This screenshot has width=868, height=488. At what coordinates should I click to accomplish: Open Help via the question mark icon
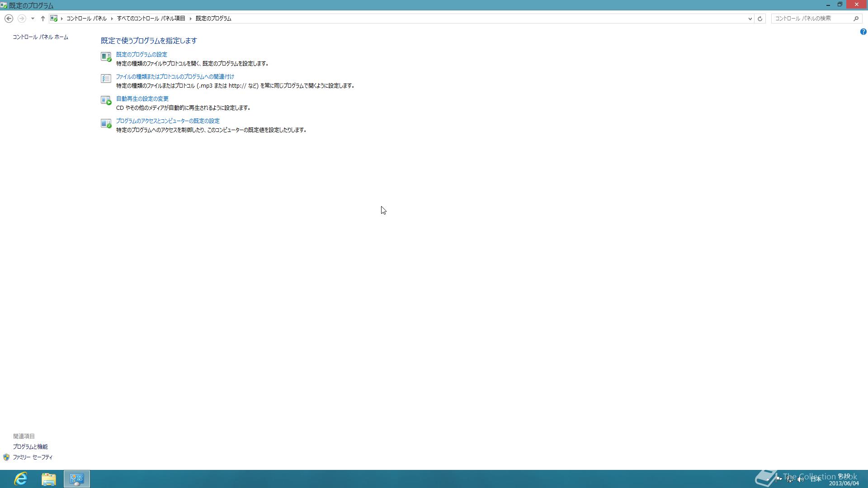pyautogui.click(x=863, y=32)
